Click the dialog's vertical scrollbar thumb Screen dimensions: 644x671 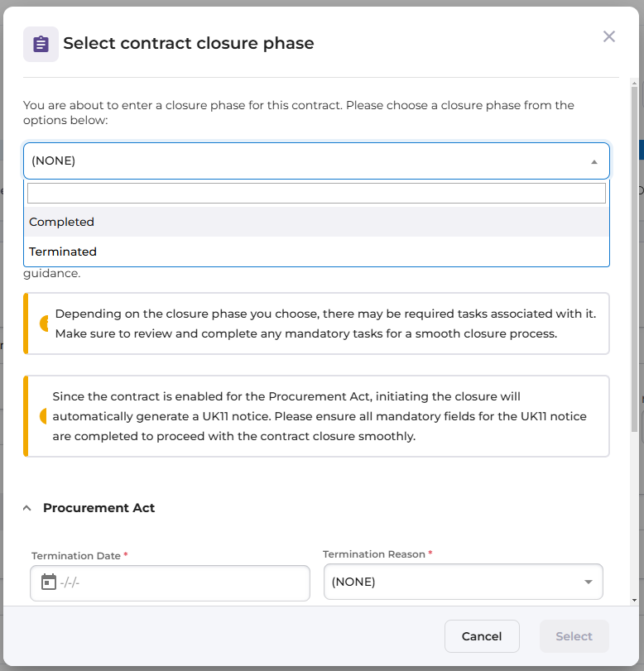635,256
